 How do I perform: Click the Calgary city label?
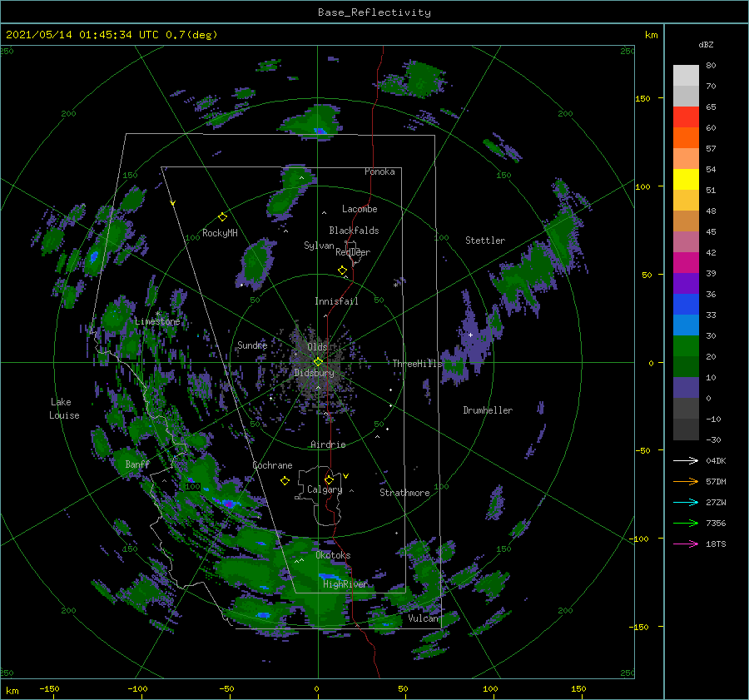click(325, 489)
